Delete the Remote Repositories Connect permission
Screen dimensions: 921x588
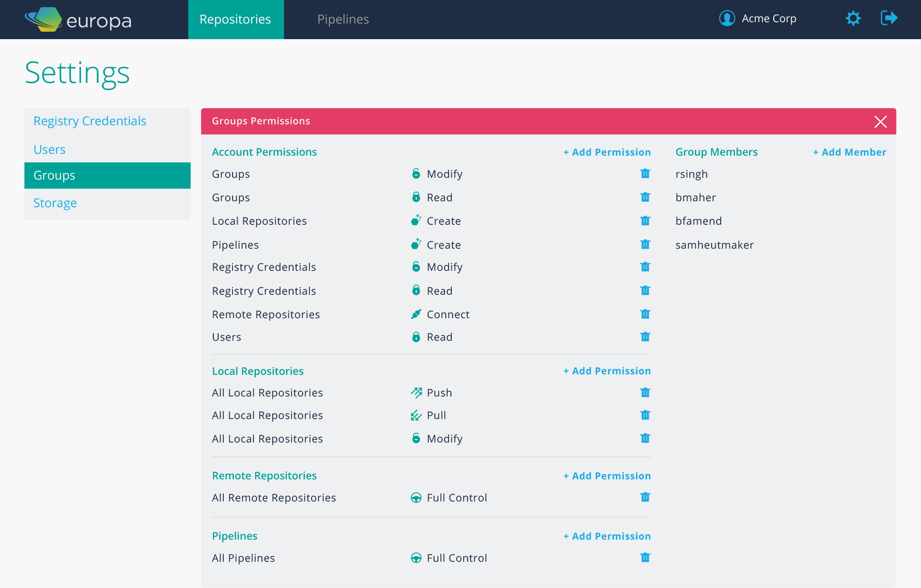[x=645, y=314]
